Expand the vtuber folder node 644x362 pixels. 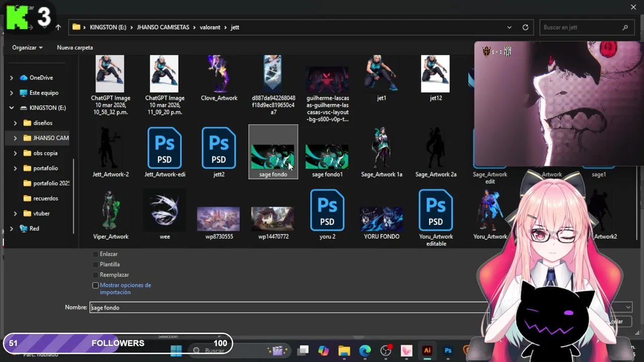tap(15, 213)
